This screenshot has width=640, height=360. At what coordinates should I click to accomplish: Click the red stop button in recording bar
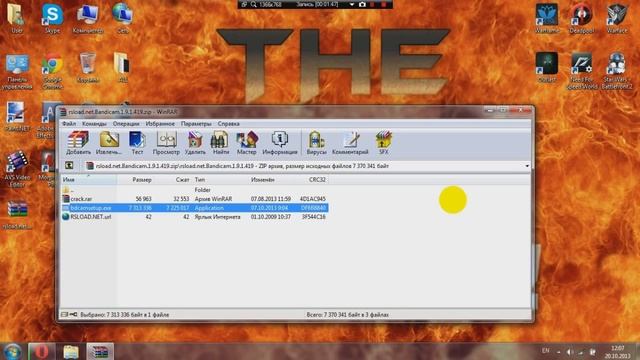[383, 4]
